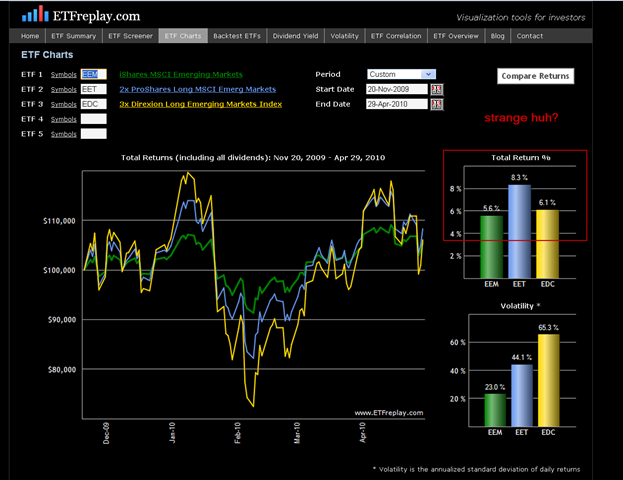Click the Symbols link for ETF 3
Viewport: 623px width, 480px height.
(x=64, y=105)
